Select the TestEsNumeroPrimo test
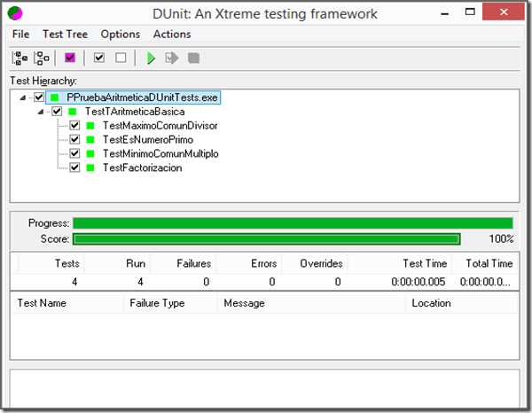 (148, 140)
